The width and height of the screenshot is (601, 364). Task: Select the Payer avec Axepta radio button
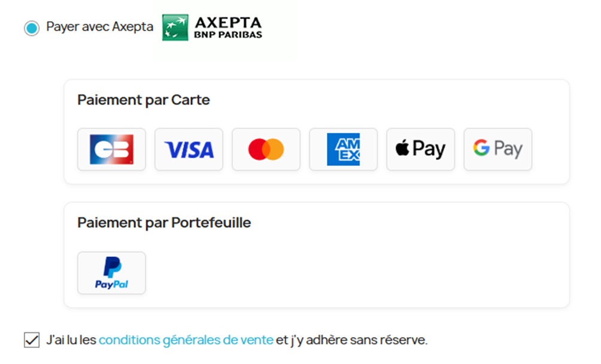tap(32, 28)
